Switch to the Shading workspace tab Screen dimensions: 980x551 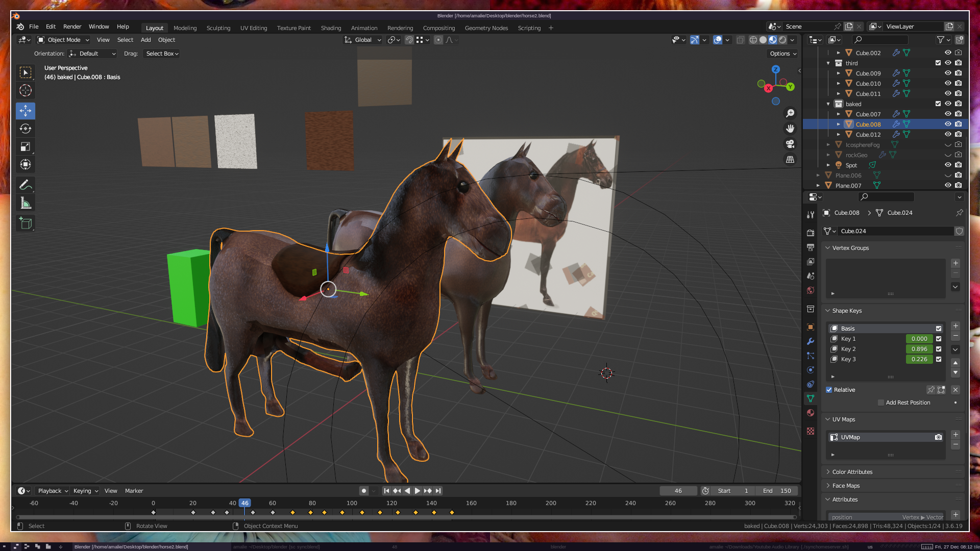[331, 28]
